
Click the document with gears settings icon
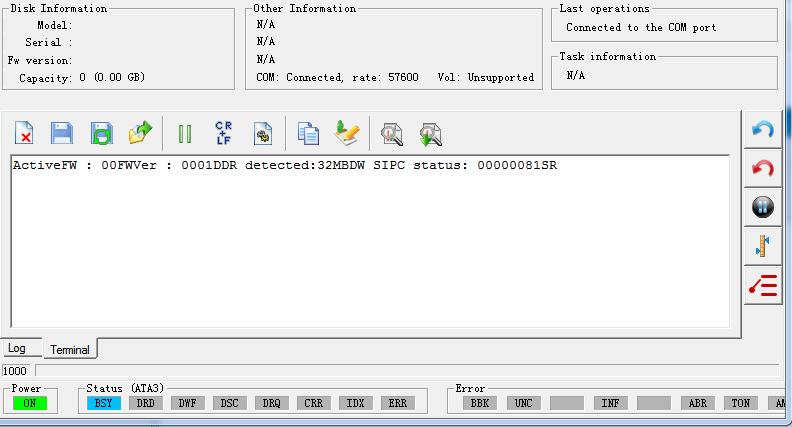coord(263,134)
